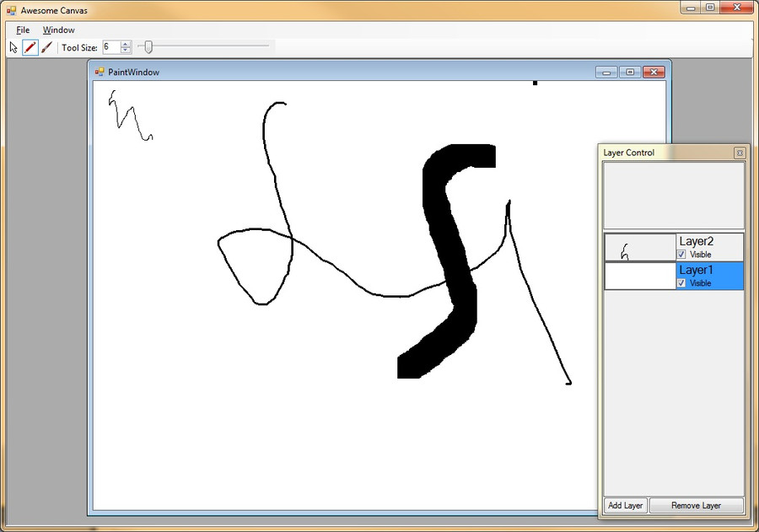The height and width of the screenshot is (532, 759).
Task: Select the paintbrush tool
Action: click(x=46, y=47)
